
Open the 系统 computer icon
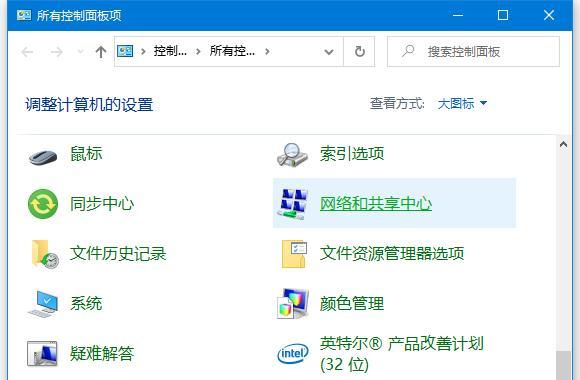(x=43, y=304)
